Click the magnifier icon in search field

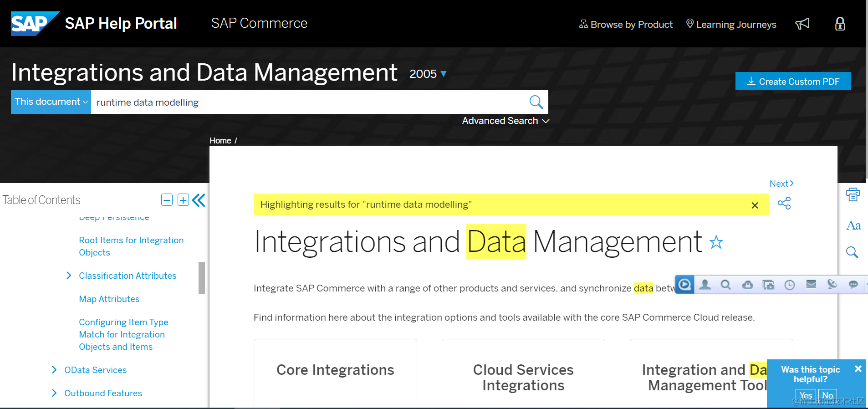click(536, 102)
